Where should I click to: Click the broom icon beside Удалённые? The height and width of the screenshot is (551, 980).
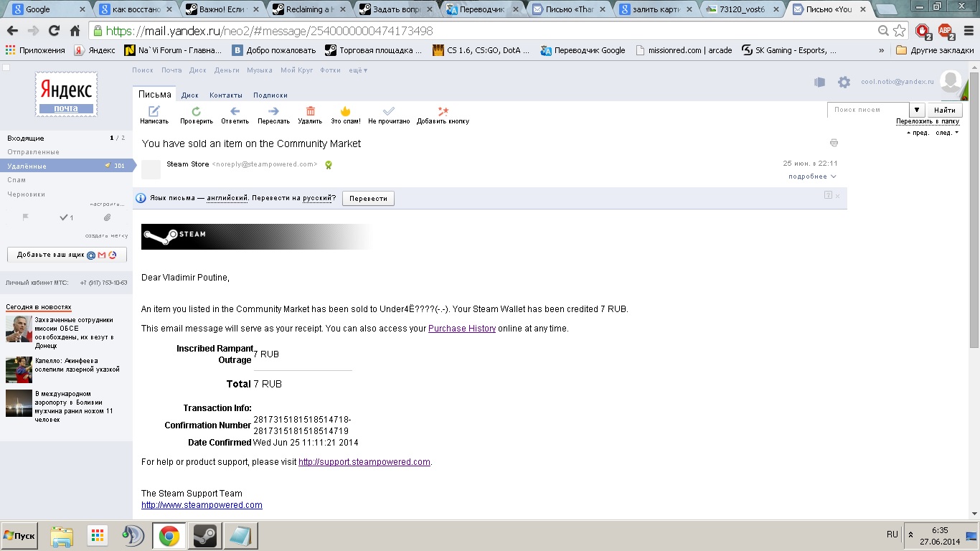(108, 166)
